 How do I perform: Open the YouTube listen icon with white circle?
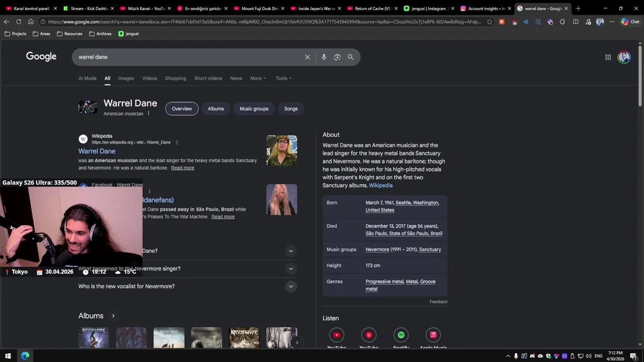coord(337,335)
